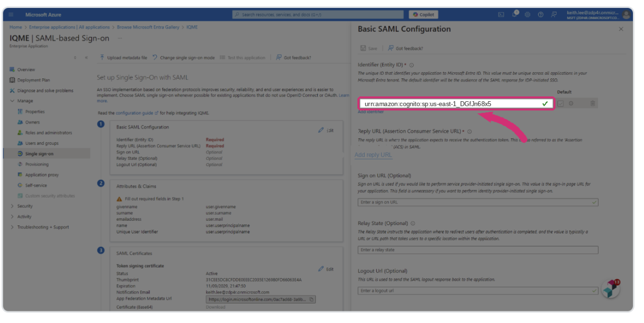Screen dimensions: 644x323
Task: Open the configuration guide link
Action: coord(136,113)
